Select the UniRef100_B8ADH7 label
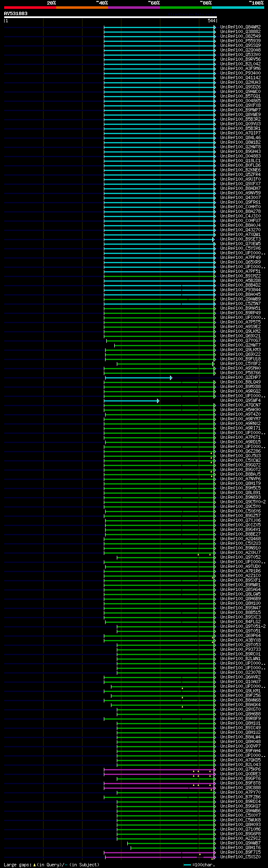 tap(240, 189)
